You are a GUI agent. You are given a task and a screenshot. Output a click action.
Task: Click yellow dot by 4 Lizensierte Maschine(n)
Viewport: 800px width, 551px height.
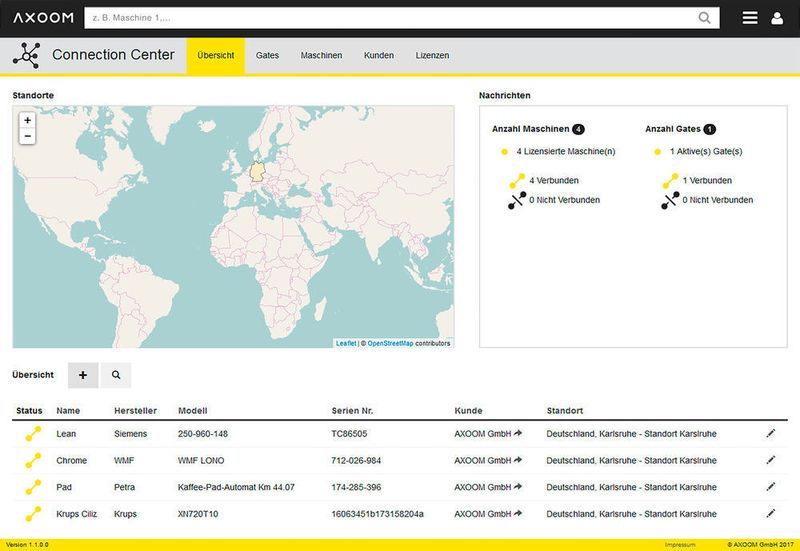point(504,152)
